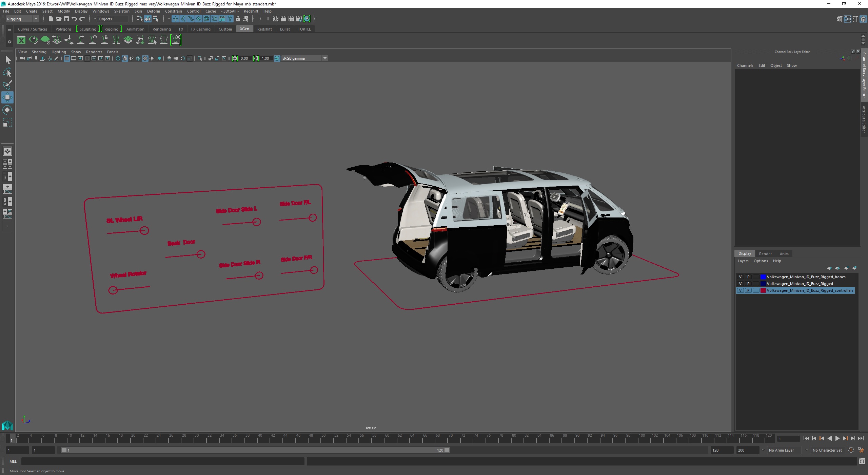Toggle playback P of Rigged_controllers layer
The image size is (868, 475).
[748, 290]
